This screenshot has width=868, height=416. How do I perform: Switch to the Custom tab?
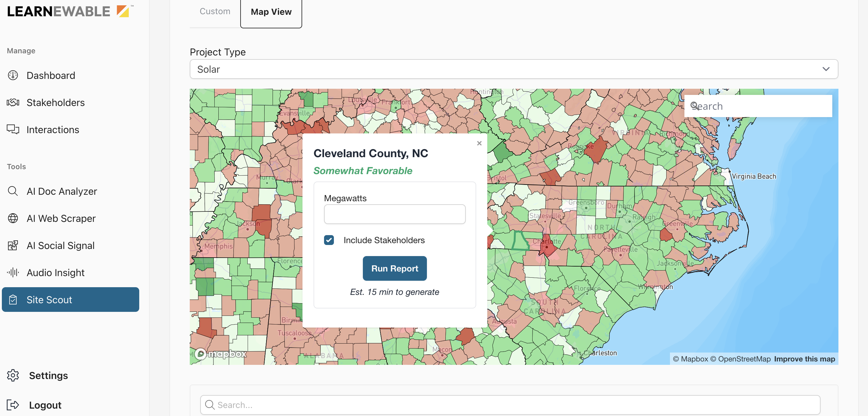(215, 11)
